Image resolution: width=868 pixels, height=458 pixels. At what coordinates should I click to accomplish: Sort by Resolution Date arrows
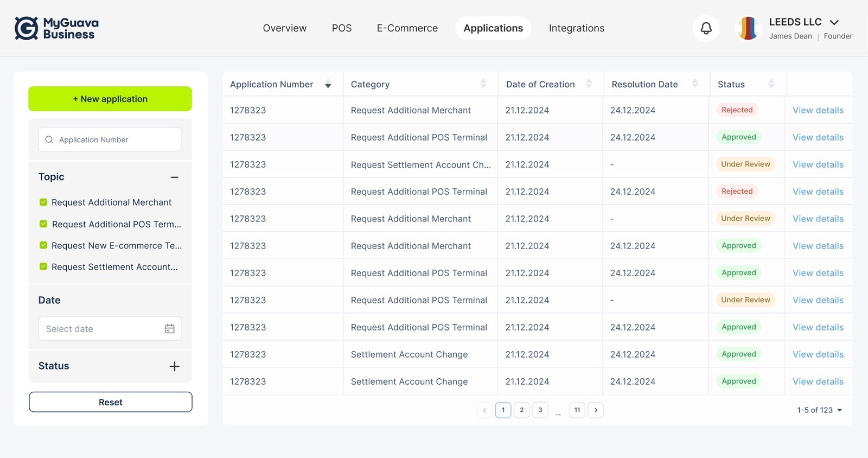695,84
